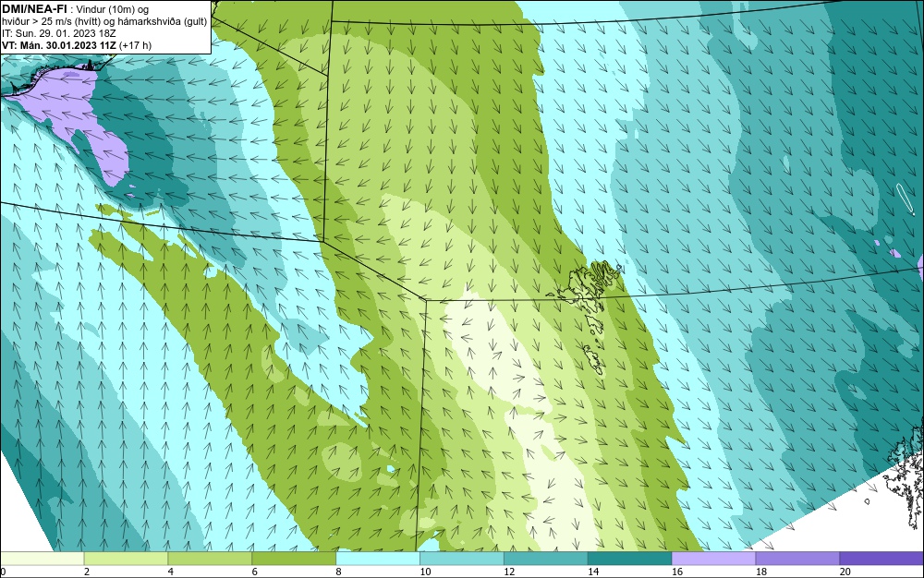Click the 18–20 m/s purple legend swatch
Image resolution: width=924 pixels, height=578 pixels.
pyautogui.click(x=797, y=559)
